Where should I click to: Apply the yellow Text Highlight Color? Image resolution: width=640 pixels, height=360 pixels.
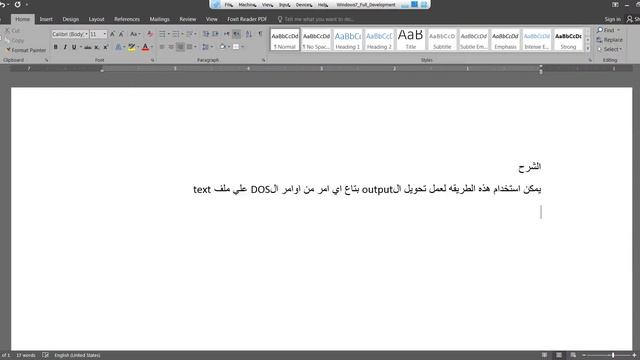131,47
